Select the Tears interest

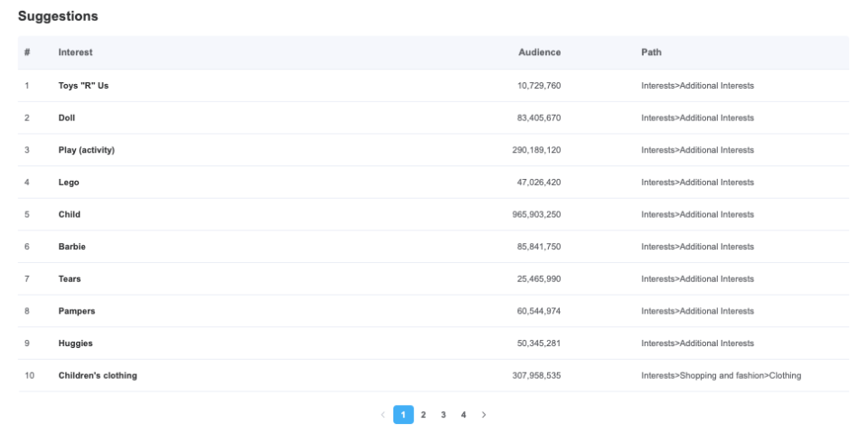point(70,278)
